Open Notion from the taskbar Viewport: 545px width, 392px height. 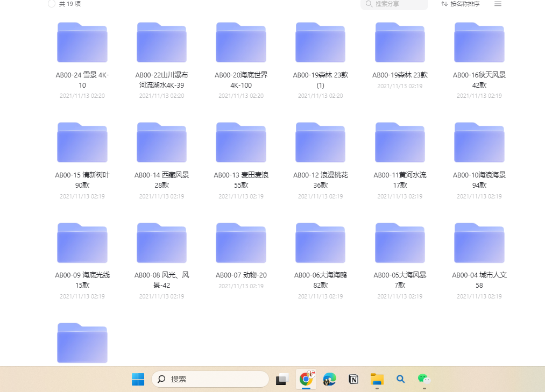tap(353, 379)
